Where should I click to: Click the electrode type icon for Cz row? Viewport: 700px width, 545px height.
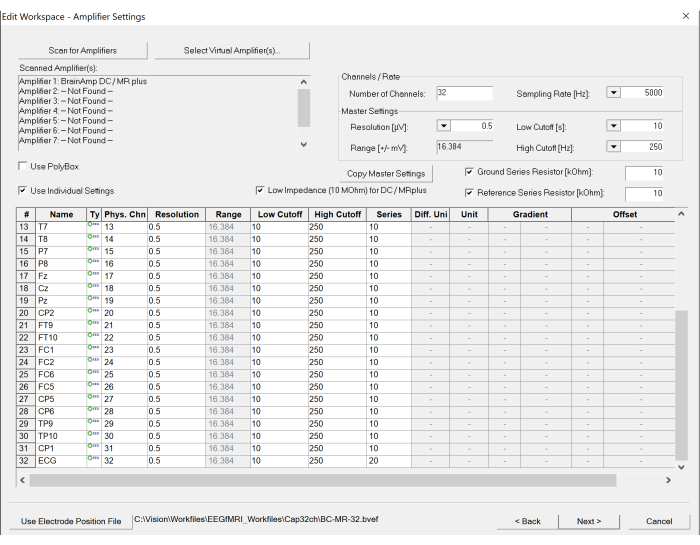tap(93, 286)
